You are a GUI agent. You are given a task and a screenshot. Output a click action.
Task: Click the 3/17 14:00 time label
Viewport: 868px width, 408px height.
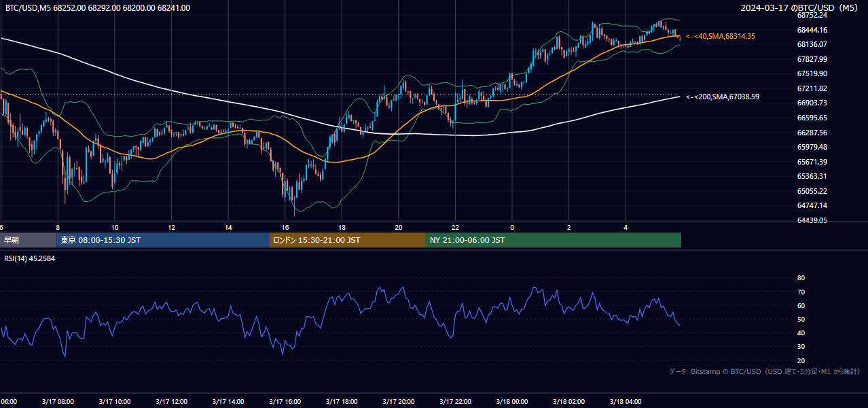tap(228, 402)
